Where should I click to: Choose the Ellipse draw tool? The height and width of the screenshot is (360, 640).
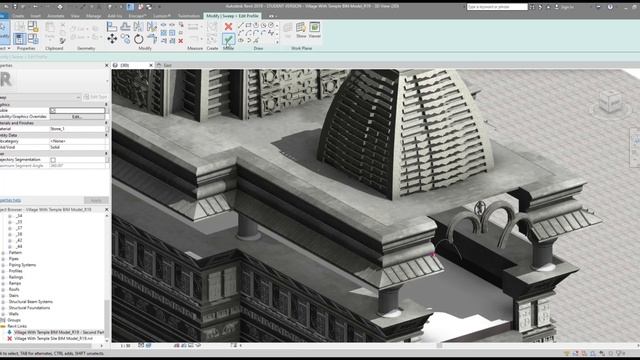(x=241, y=40)
